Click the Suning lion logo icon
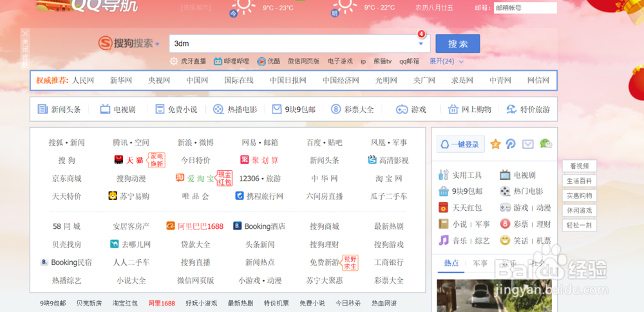The image size is (644, 312). tap(113, 196)
